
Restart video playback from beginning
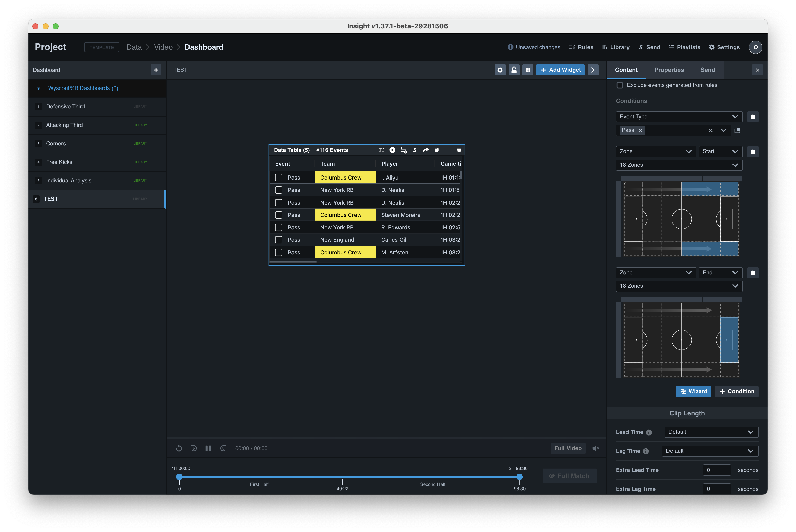point(179,448)
